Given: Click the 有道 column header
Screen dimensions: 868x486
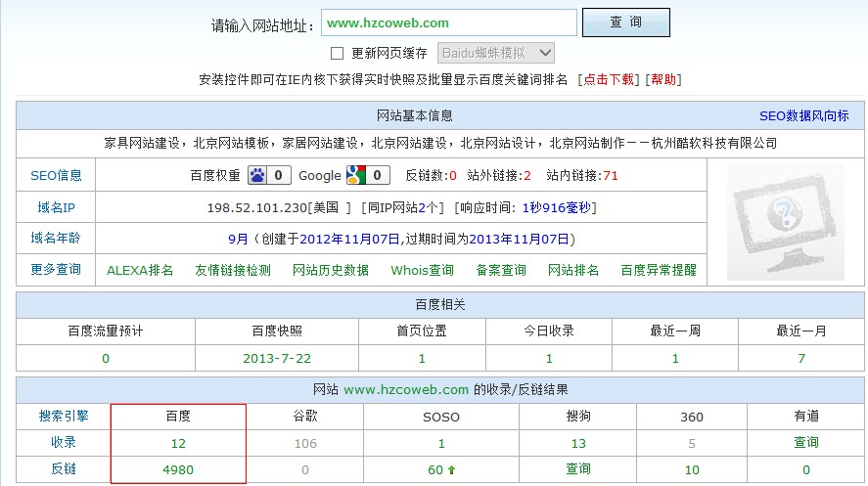Looking at the screenshot, I should (x=806, y=416).
